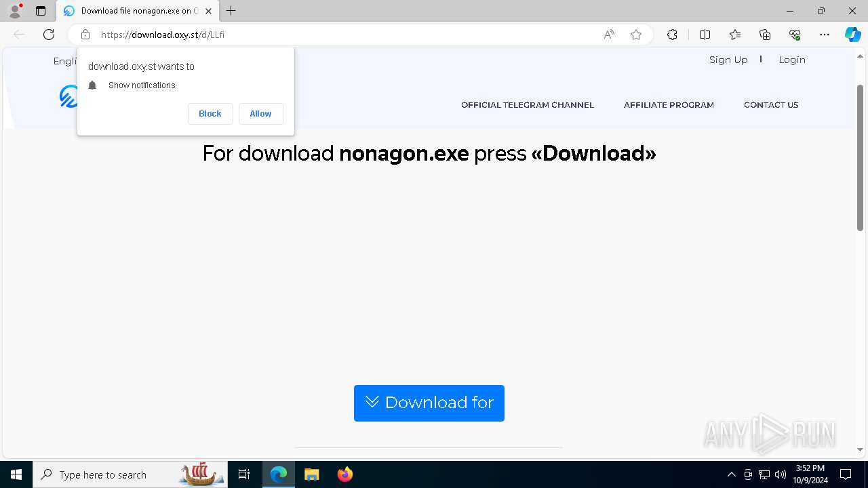Open Settings and more ellipsis menu

click(x=825, y=35)
